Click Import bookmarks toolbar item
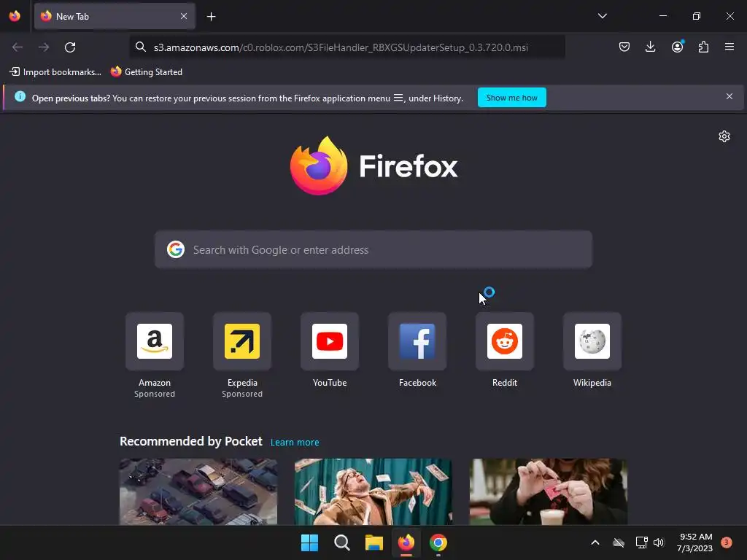747x560 pixels. [55, 72]
